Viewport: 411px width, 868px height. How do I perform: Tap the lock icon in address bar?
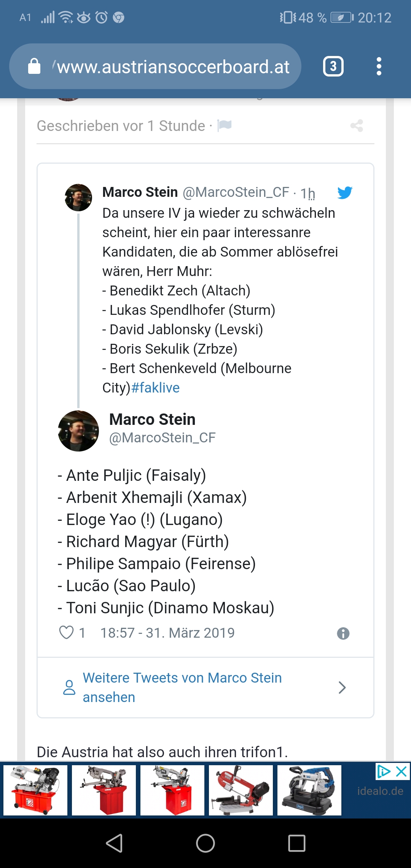tap(34, 66)
